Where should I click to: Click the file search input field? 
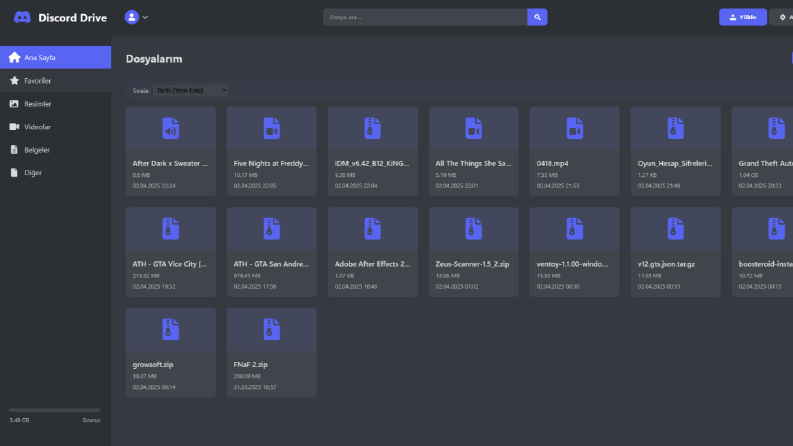425,17
